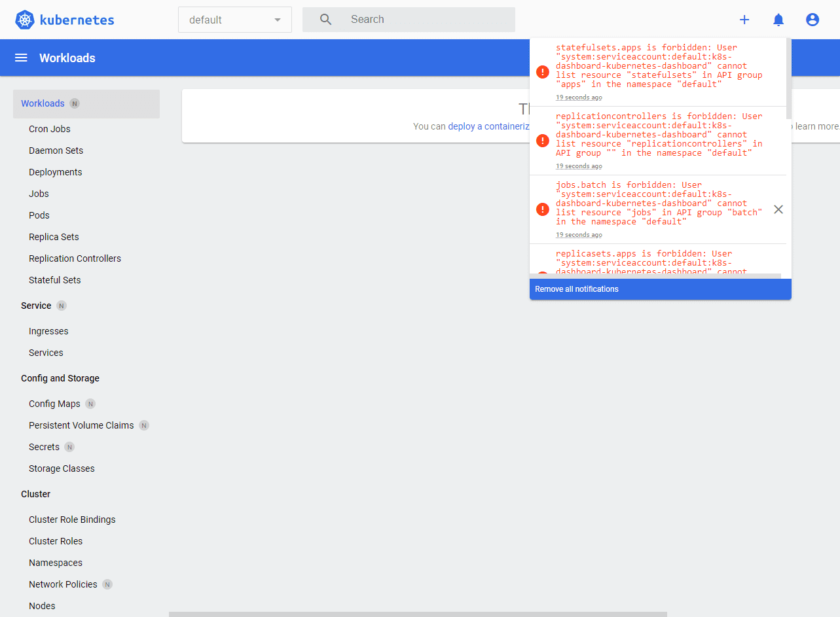Image resolution: width=840 pixels, height=617 pixels.
Task: Open Cluster Roles
Action: (x=56, y=541)
